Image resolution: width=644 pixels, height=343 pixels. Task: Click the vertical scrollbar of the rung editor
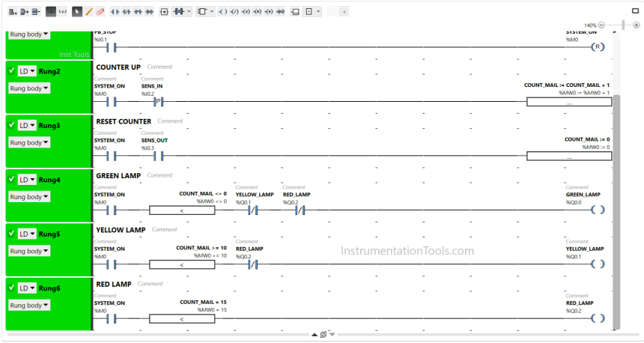point(616,210)
